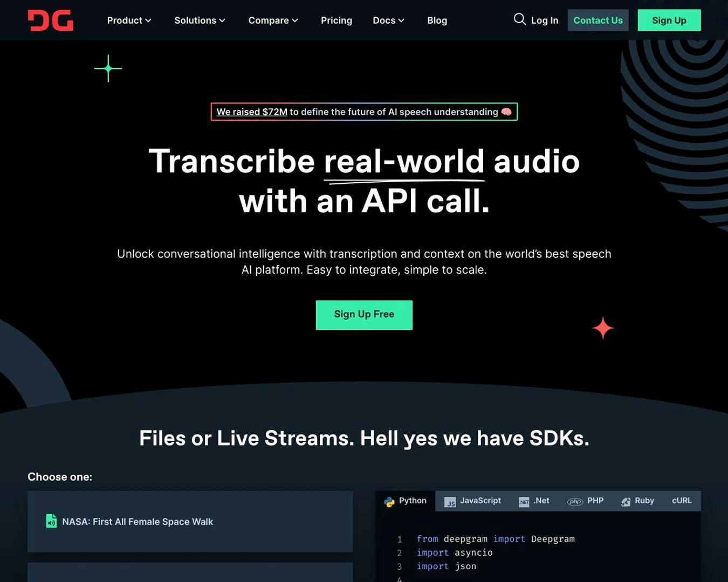Open the Blog page

pos(437,20)
